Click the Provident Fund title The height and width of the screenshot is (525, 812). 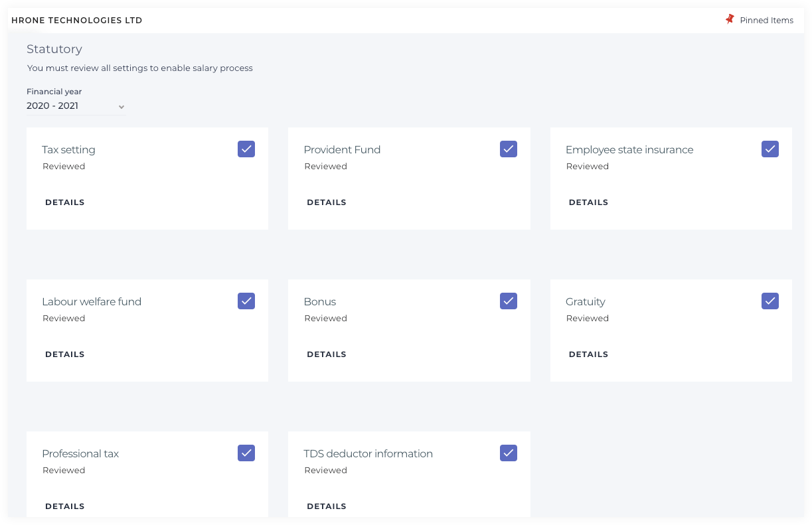point(342,150)
